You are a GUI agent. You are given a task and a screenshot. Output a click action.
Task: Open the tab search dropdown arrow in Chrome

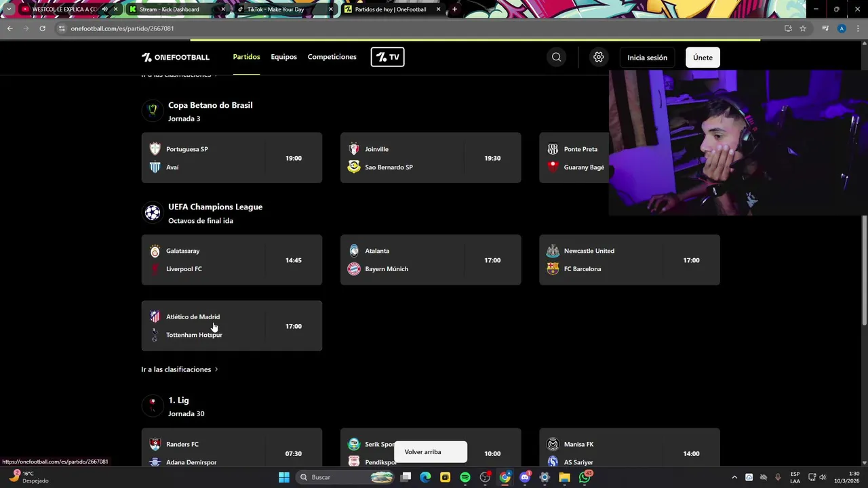click(x=9, y=9)
